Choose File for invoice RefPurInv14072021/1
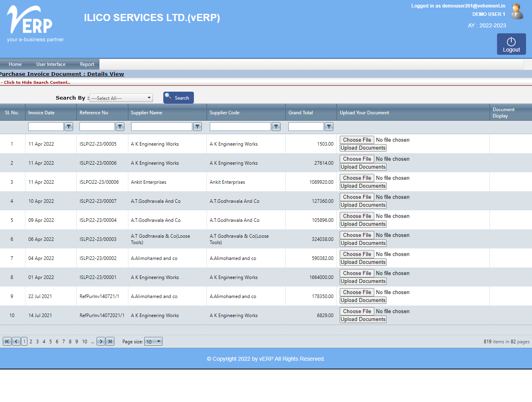The height and width of the screenshot is (402, 532). pyautogui.click(x=357, y=311)
